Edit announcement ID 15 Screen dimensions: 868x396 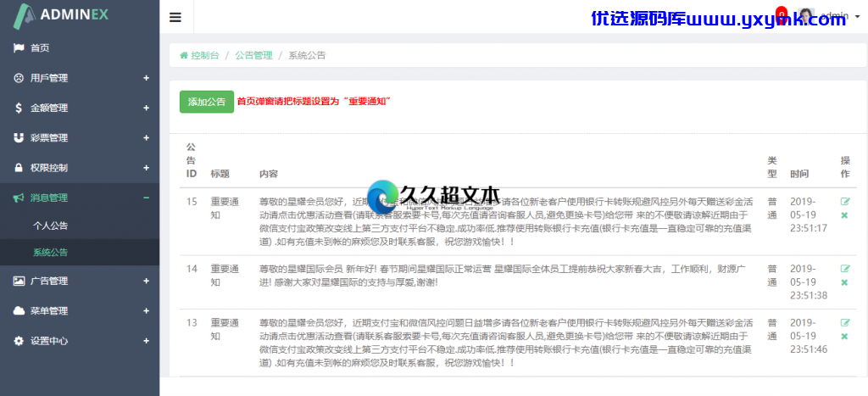coord(845,202)
